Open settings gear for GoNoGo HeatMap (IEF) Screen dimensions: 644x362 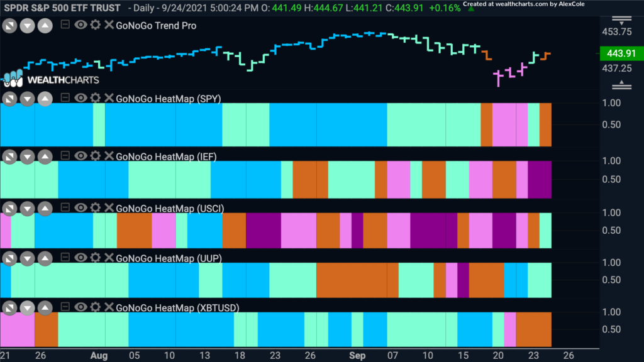(x=96, y=156)
